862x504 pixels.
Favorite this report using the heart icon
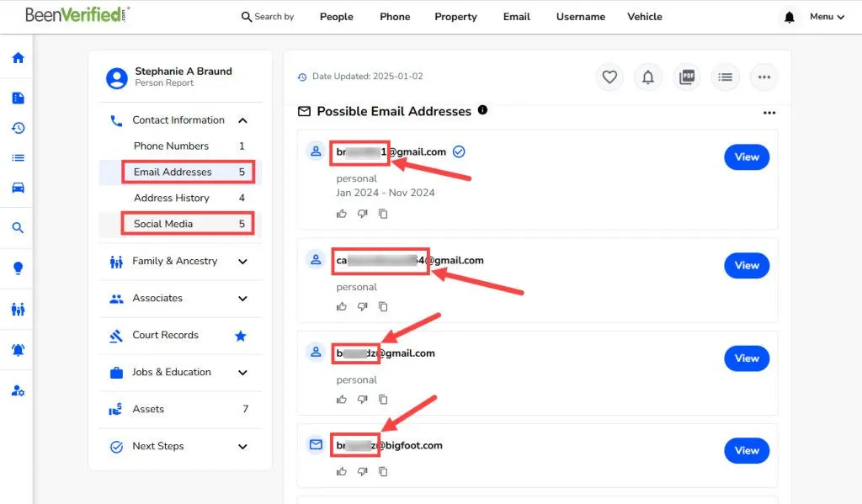click(609, 77)
